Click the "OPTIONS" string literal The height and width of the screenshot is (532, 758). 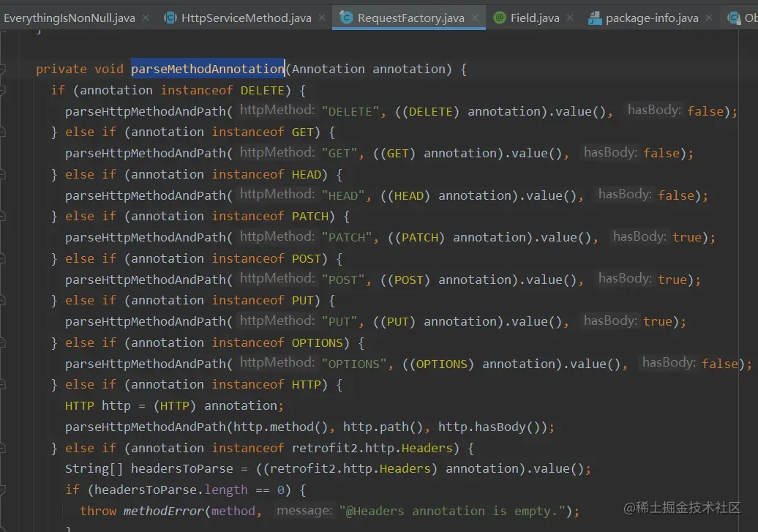[354, 364]
